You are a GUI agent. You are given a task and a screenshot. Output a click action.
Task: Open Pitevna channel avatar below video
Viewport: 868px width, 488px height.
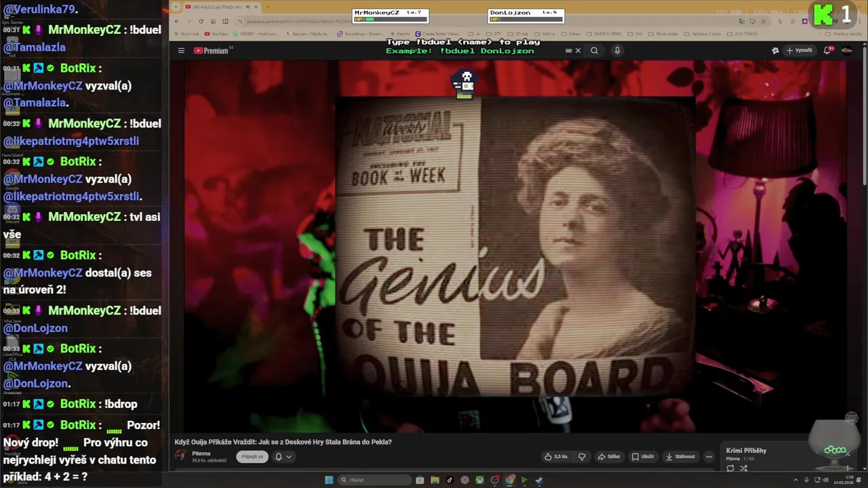(180, 456)
